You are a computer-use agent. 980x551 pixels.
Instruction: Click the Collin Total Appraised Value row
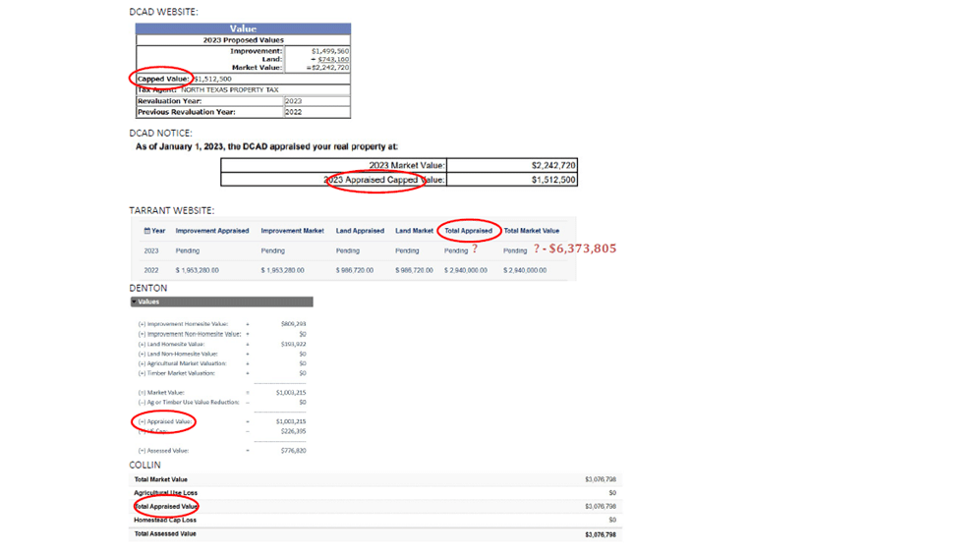166,507
